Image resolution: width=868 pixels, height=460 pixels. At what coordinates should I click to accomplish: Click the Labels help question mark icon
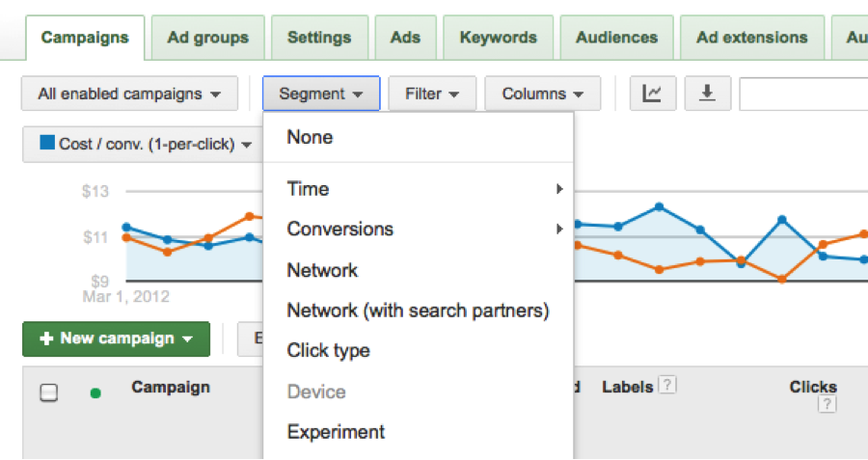(x=667, y=386)
